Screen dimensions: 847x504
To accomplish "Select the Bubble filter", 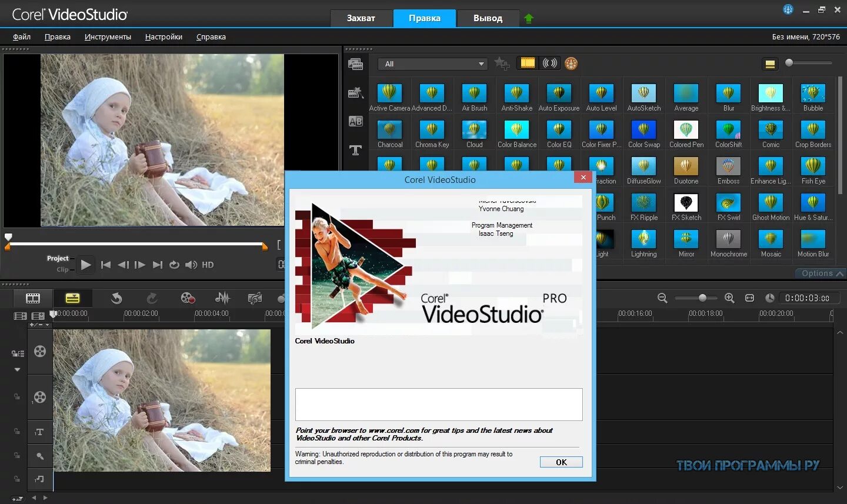I will click(x=813, y=98).
